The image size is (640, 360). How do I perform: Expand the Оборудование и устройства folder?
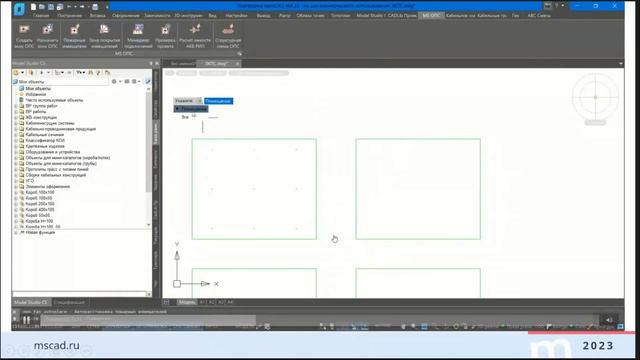[x=16, y=152]
